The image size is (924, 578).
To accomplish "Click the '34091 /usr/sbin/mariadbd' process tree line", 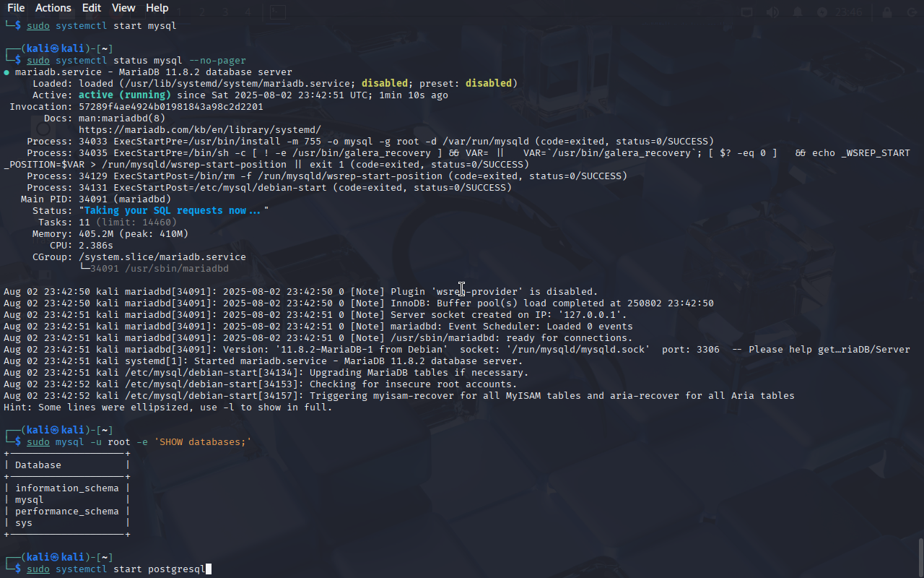I will 154,269.
